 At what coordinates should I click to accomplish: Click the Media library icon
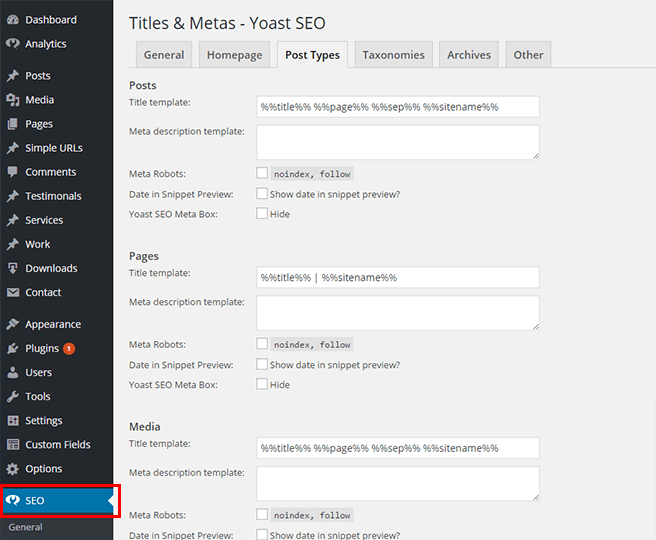tap(13, 100)
